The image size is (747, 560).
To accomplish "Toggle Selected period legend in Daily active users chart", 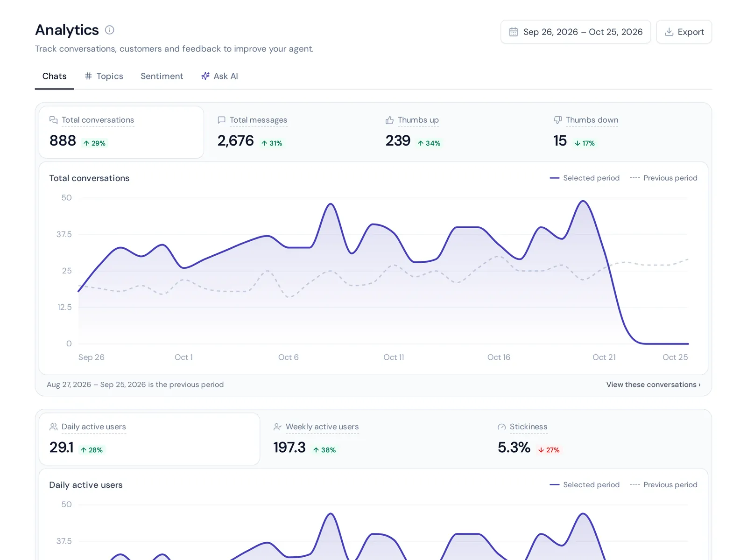I will coord(585,485).
